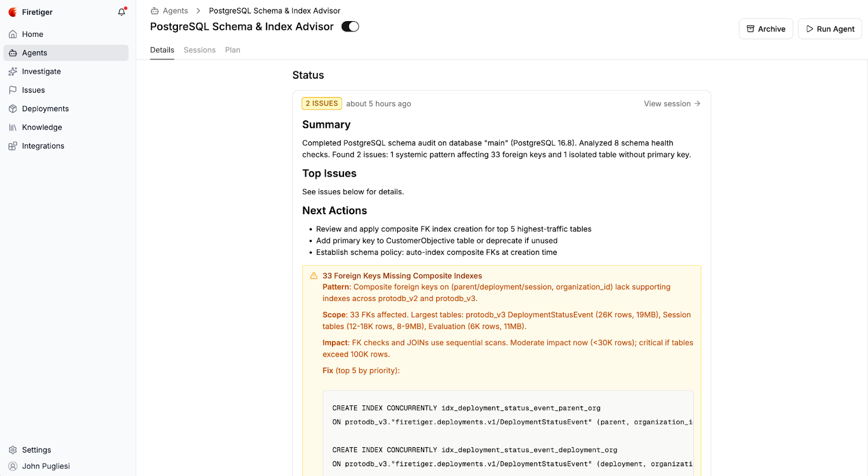Click the Agents robot icon in sidebar
This screenshot has height=476, width=868.
coord(13,53)
